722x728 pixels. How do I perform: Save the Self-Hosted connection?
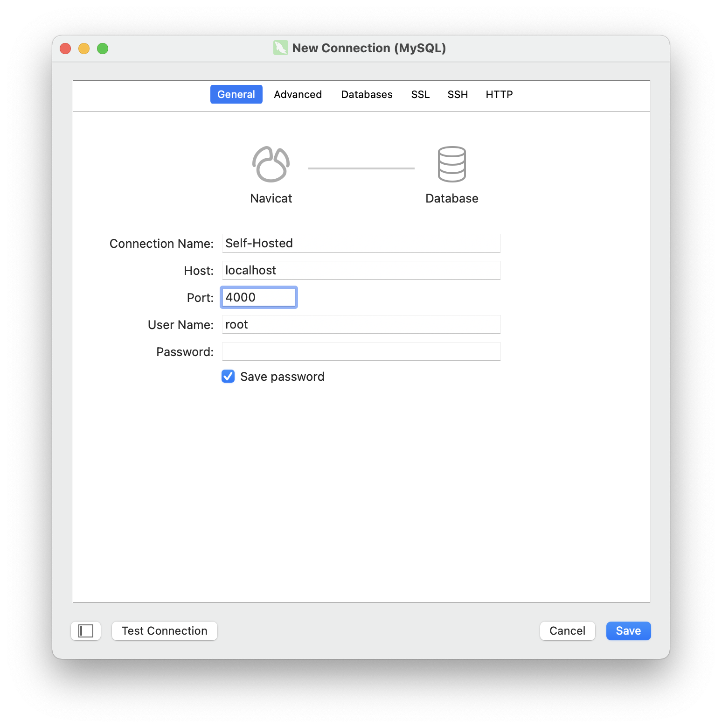628,630
